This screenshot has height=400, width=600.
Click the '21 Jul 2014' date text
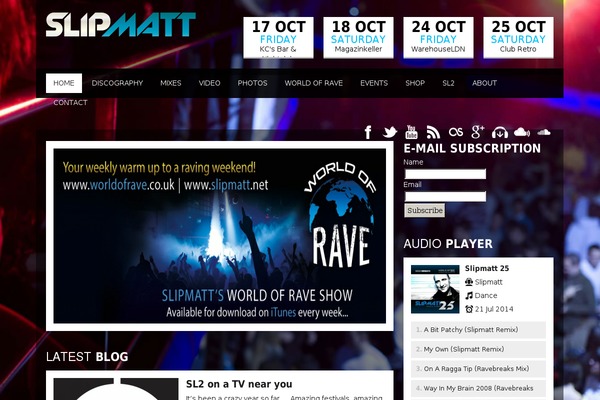pyautogui.click(x=494, y=309)
